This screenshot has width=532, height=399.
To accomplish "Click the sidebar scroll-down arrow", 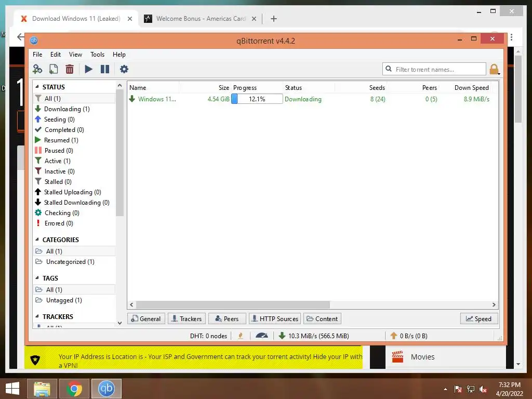I will pyautogui.click(x=119, y=323).
